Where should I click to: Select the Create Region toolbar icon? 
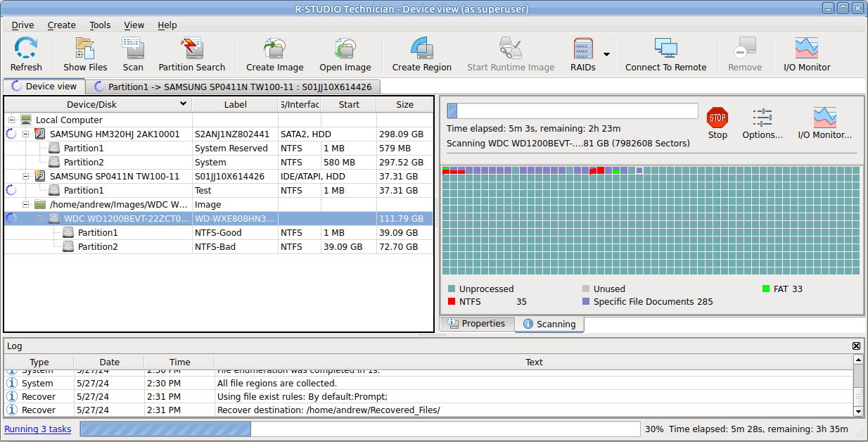point(422,49)
